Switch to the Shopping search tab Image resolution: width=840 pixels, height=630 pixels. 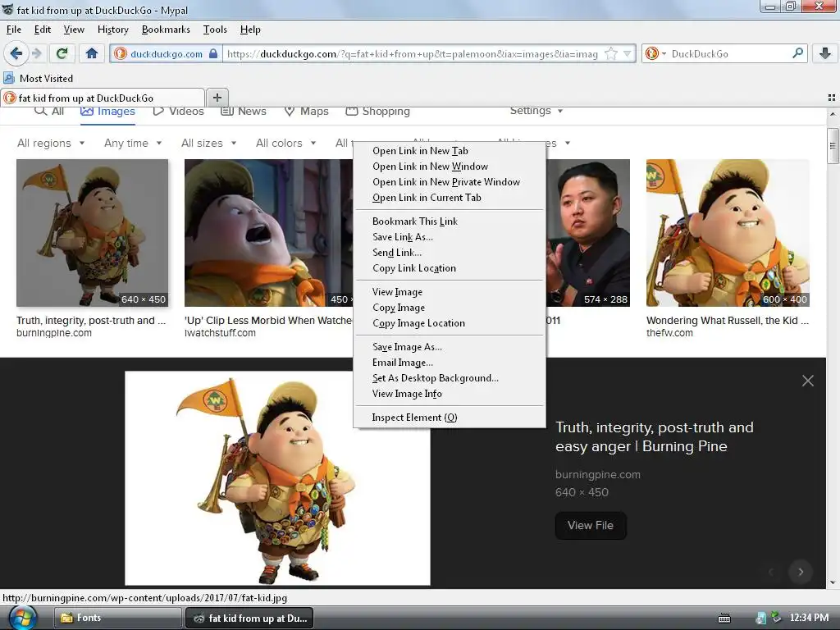point(377,111)
